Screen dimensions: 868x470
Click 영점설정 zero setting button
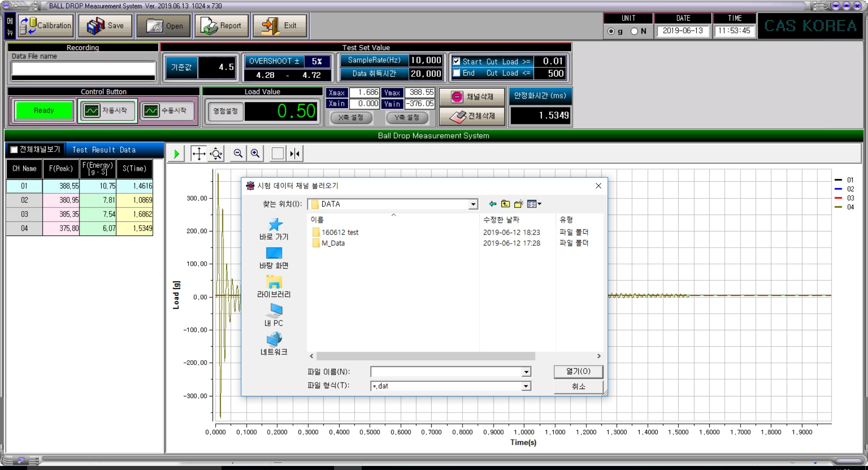(225, 111)
